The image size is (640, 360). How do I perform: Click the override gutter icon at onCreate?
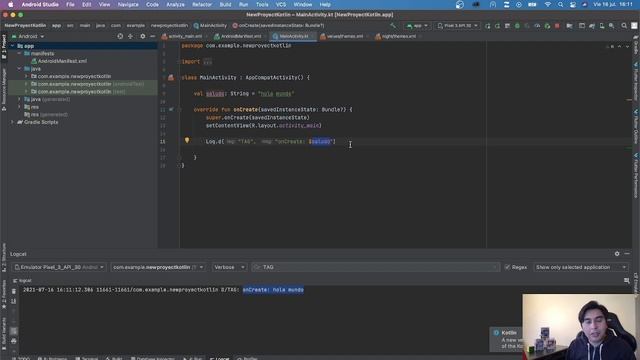[x=171, y=109]
